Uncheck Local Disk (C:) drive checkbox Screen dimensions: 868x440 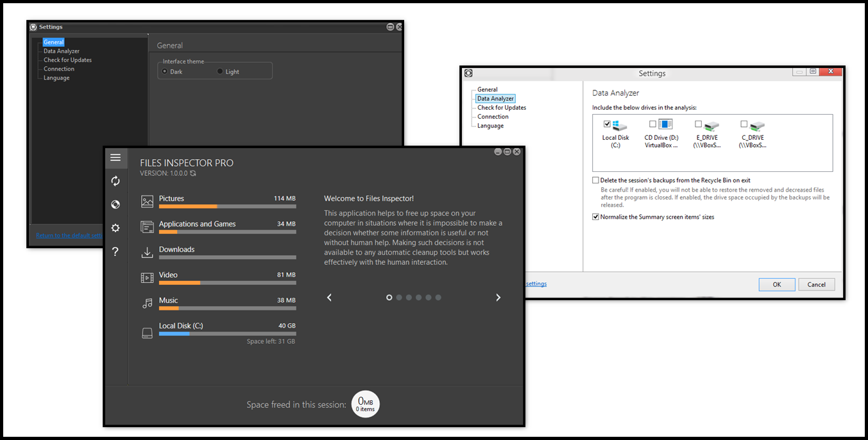(607, 124)
